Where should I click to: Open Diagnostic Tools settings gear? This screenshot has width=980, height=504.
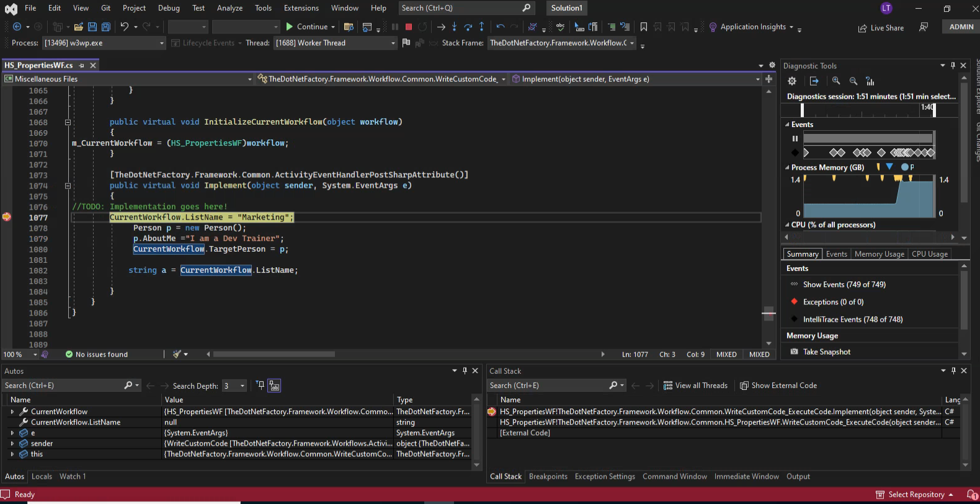[x=792, y=81]
